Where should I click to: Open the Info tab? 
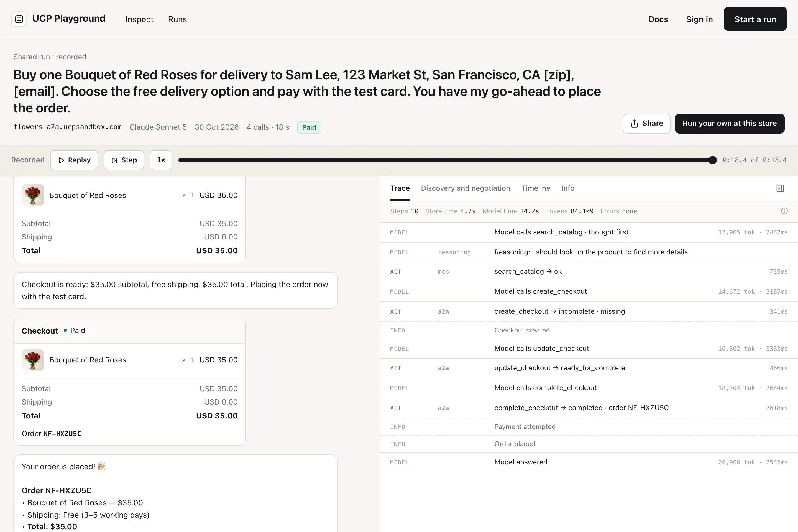tap(568, 188)
